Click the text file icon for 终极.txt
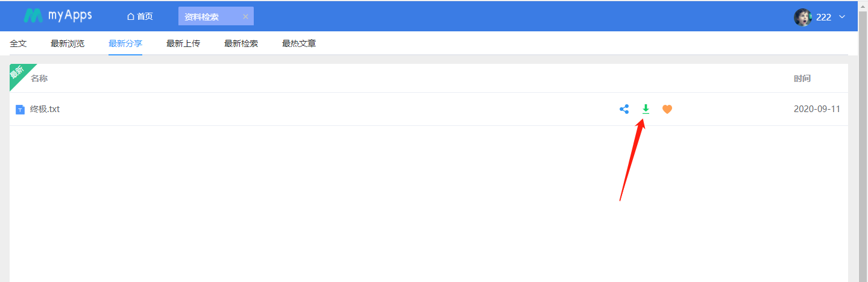The width and height of the screenshot is (868, 282). click(x=20, y=110)
